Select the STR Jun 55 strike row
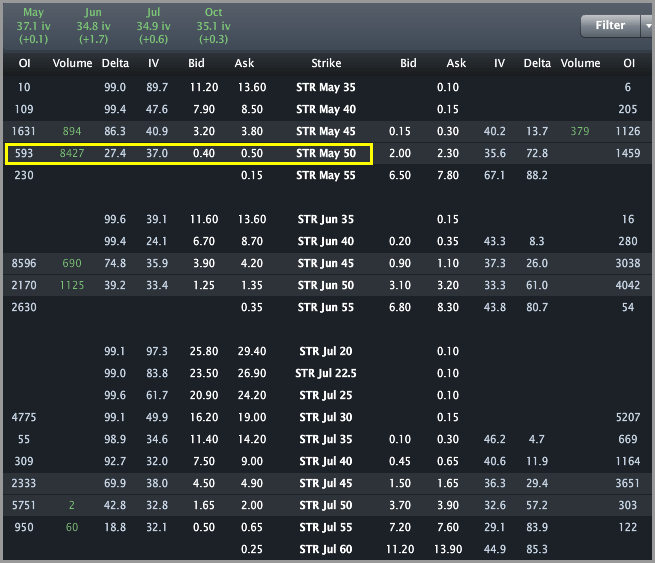This screenshot has width=655, height=563. pyautogui.click(x=328, y=307)
